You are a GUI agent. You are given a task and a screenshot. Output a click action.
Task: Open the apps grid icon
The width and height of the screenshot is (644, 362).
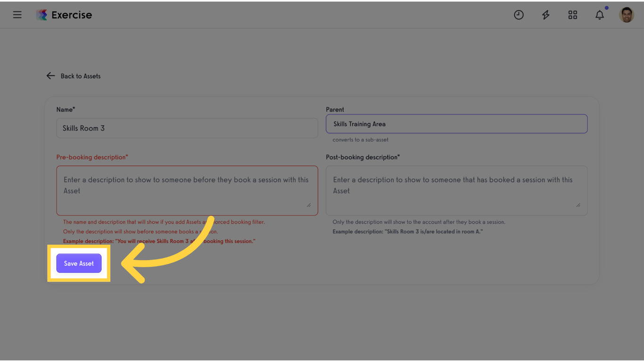click(x=573, y=15)
